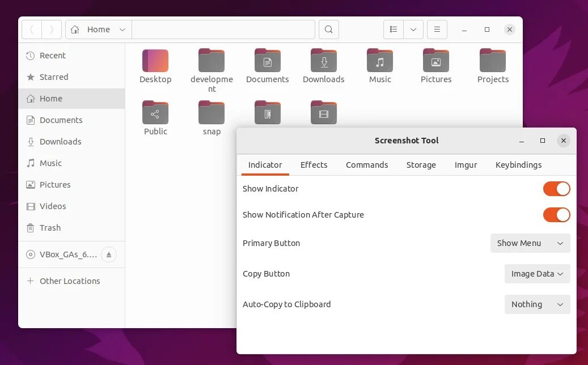This screenshot has height=365, width=588.
Task: Open Videos in the sidebar
Action: pos(71,206)
